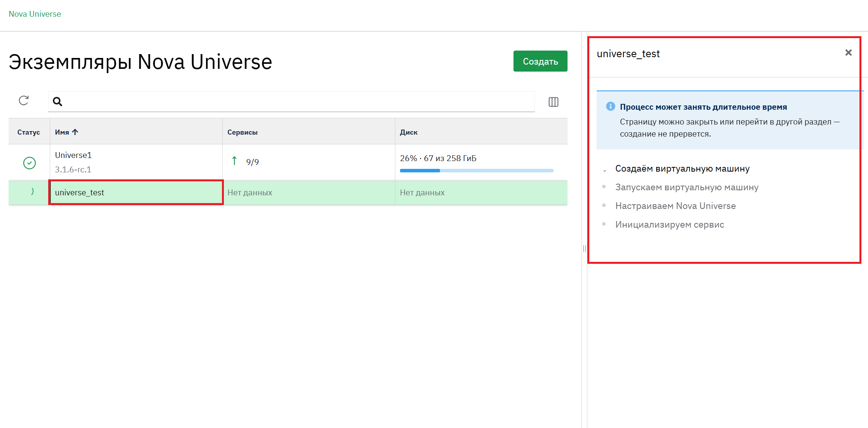
Task: Sort by the Имя column arrow
Action: 75,132
